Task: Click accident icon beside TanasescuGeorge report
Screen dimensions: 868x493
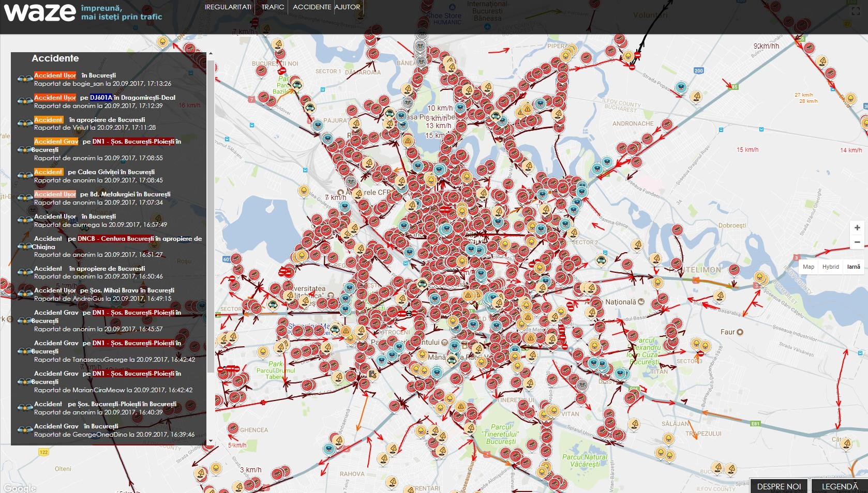Action: pos(25,351)
